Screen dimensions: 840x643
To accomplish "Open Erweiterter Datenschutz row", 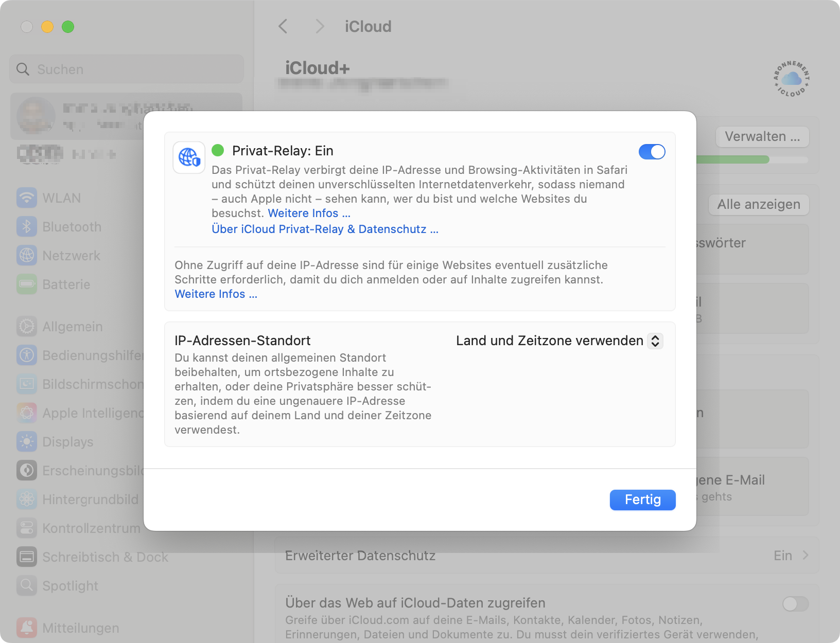I will pos(547,556).
